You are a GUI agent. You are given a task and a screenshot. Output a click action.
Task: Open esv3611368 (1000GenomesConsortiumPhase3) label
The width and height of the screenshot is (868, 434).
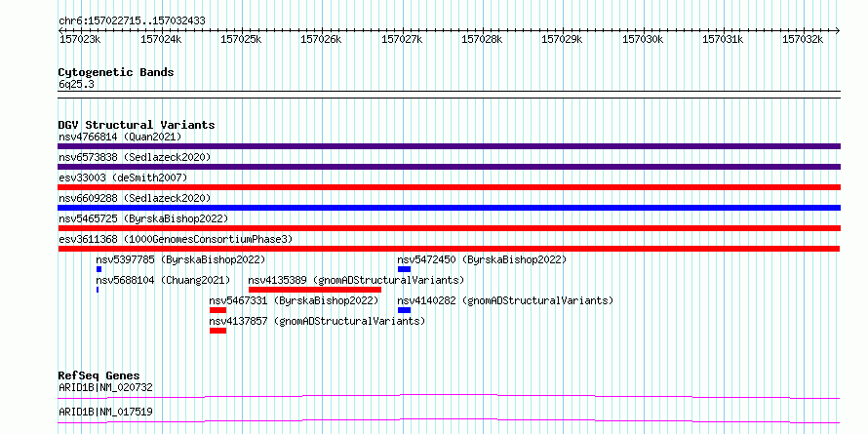pos(175,239)
